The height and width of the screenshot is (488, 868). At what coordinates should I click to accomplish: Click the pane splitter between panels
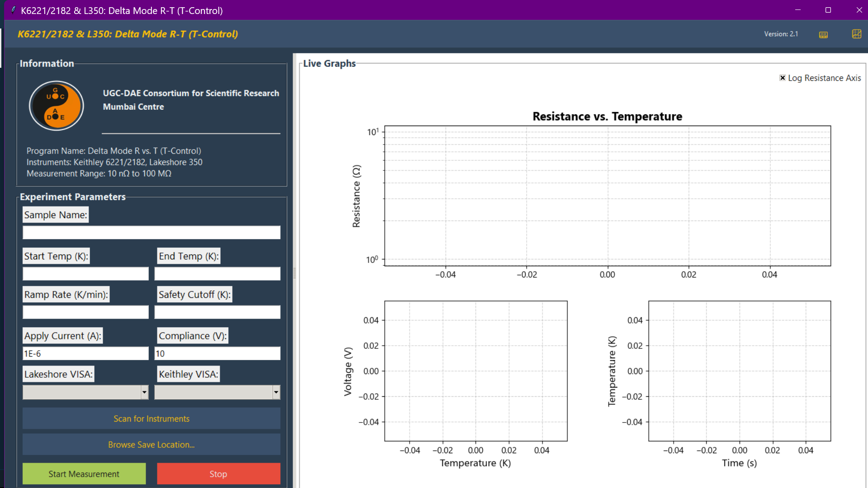tap(295, 273)
